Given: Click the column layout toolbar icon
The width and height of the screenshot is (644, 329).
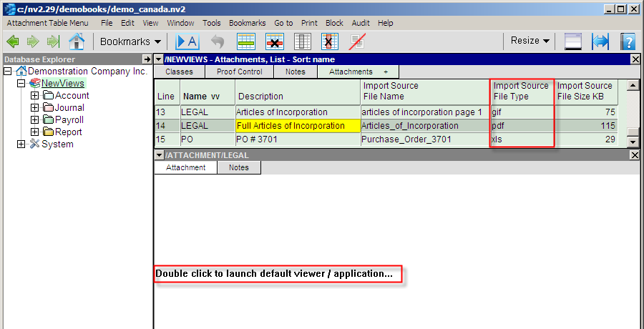Looking at the screenshot, I should [303, 41].
